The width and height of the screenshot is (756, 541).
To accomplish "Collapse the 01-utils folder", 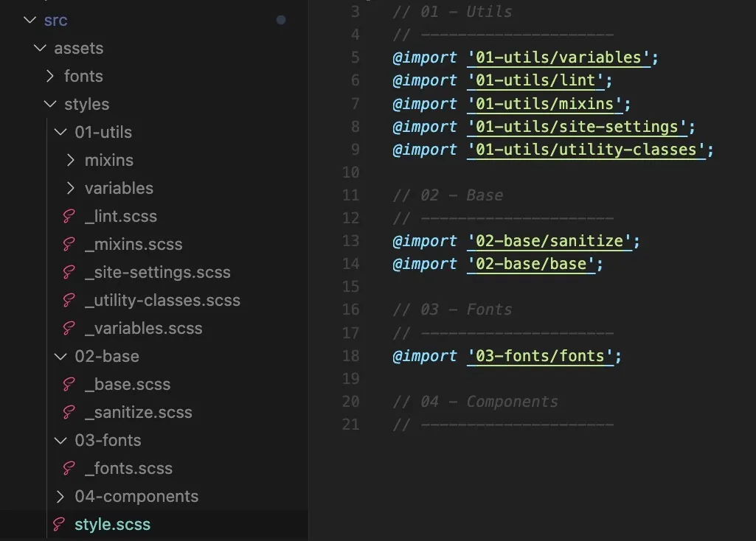I will tap(60, 133).
